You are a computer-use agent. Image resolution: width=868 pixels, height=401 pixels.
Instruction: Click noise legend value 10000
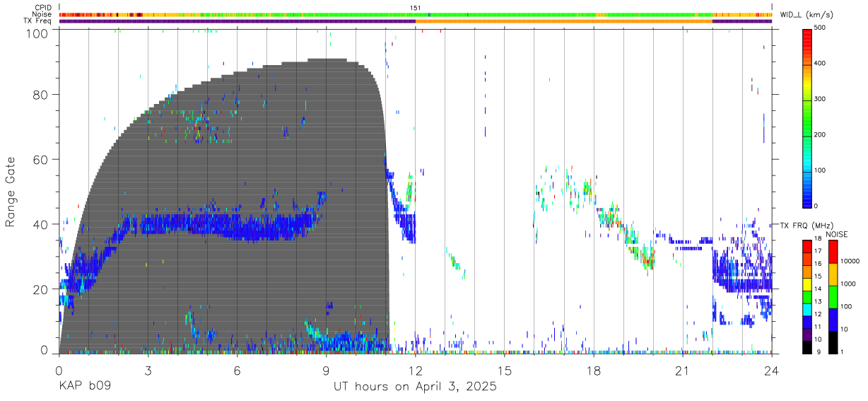849,261
